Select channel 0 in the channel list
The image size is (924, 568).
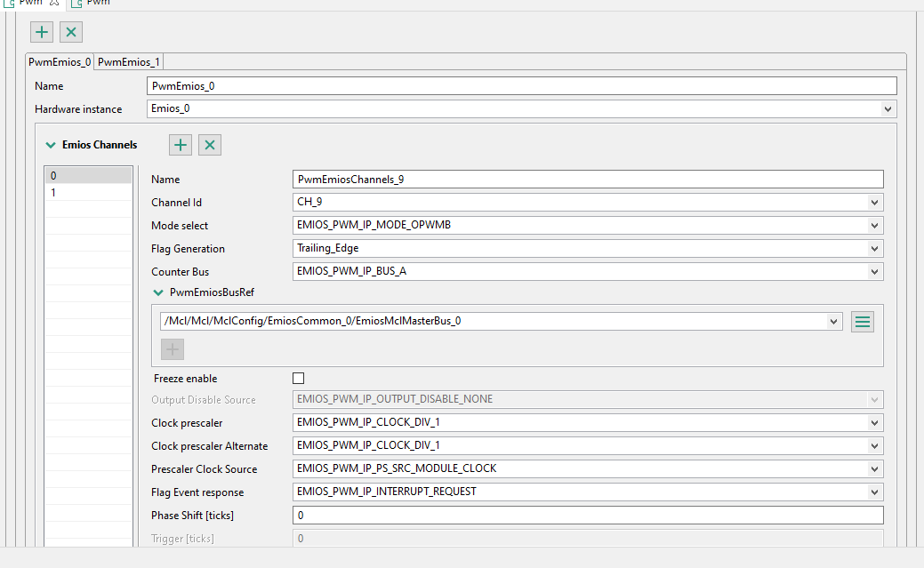(88, 176)
